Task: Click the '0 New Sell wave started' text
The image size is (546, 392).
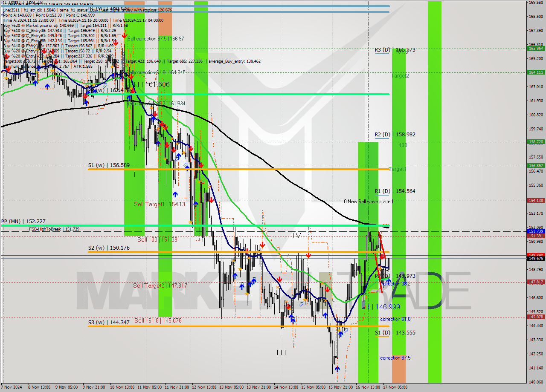Action: click(x=369, y=202)
